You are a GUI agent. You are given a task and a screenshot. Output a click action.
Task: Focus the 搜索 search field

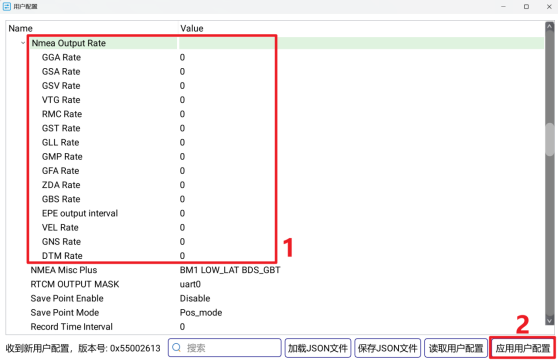tap(225, 348)
